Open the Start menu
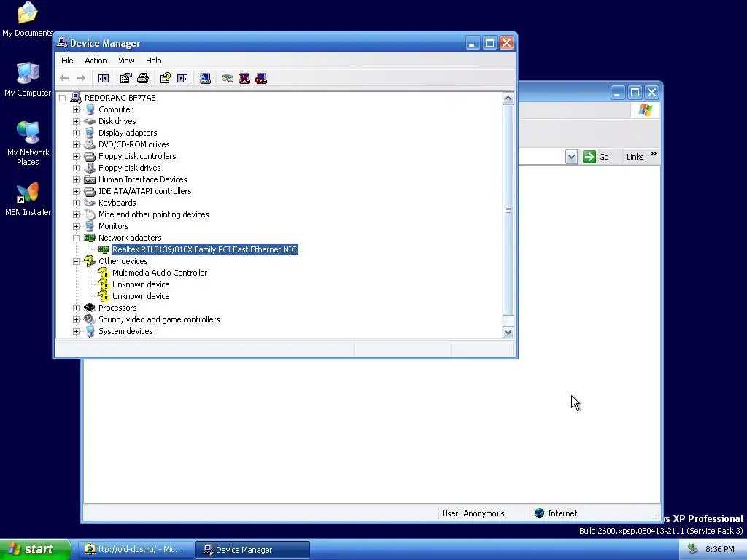 point(34,549)
